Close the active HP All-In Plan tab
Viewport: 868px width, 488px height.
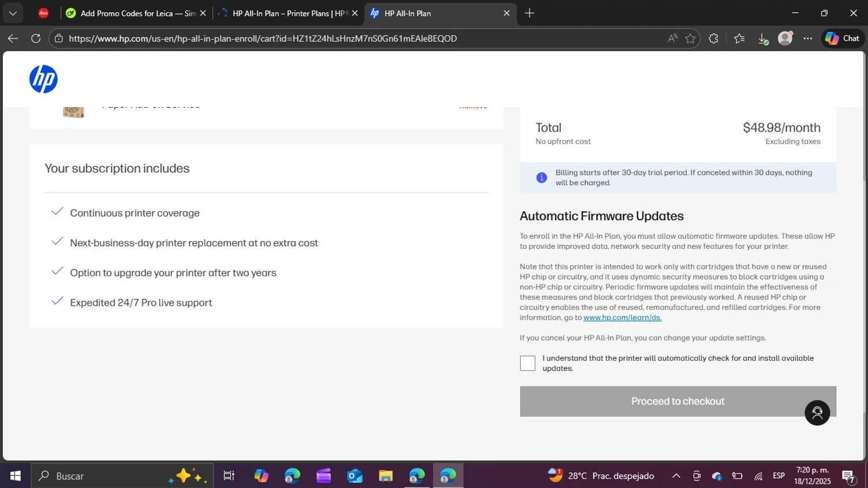(x=506, y=13)
